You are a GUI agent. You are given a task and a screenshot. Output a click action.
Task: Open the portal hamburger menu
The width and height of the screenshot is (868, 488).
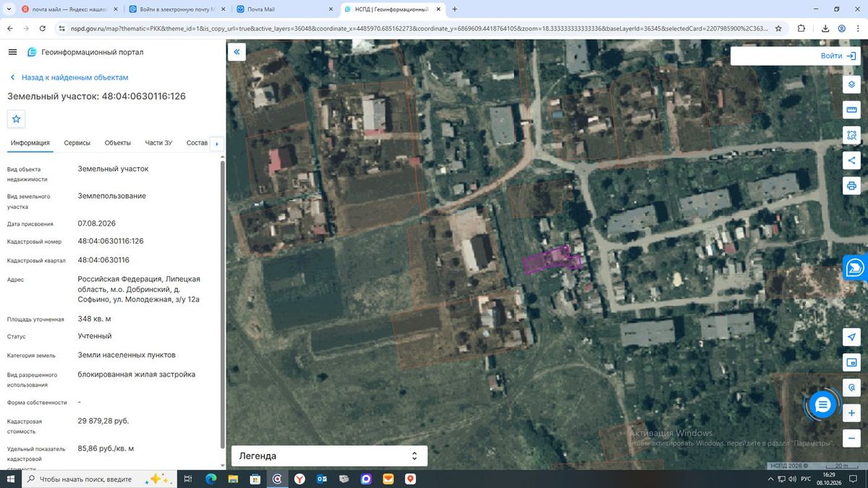pyautogui.click(x=12, y=52)
